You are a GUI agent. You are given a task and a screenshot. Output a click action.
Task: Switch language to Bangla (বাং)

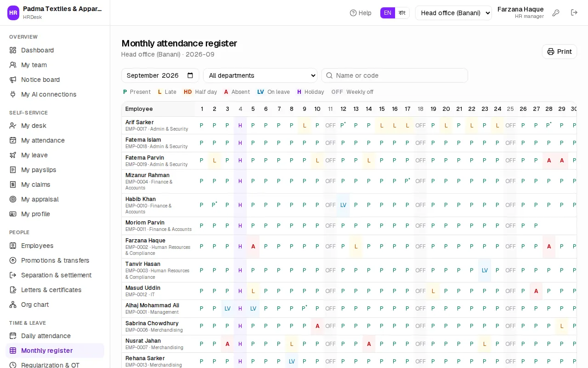tap(402, 13)
